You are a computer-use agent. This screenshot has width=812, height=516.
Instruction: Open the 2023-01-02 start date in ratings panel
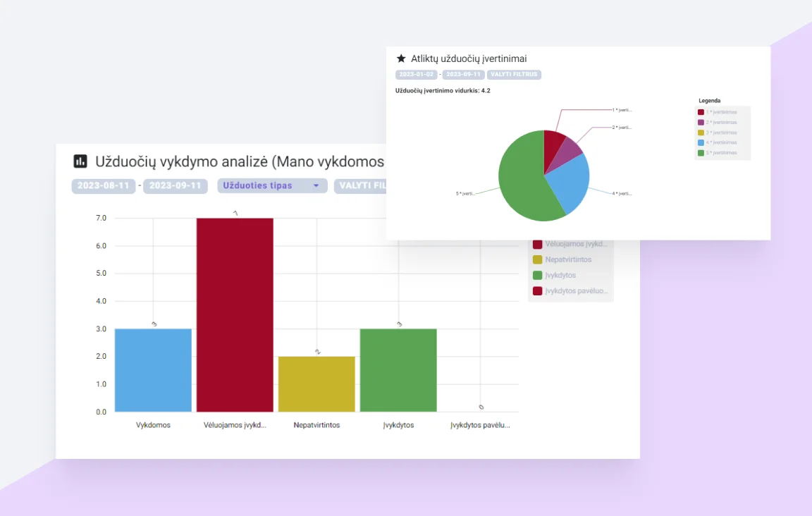click(415, 75)
